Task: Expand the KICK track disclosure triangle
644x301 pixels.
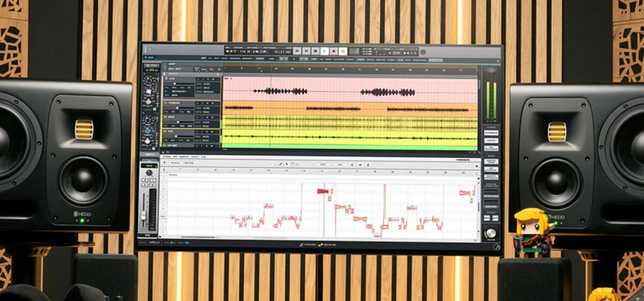Action: point(165,117)
